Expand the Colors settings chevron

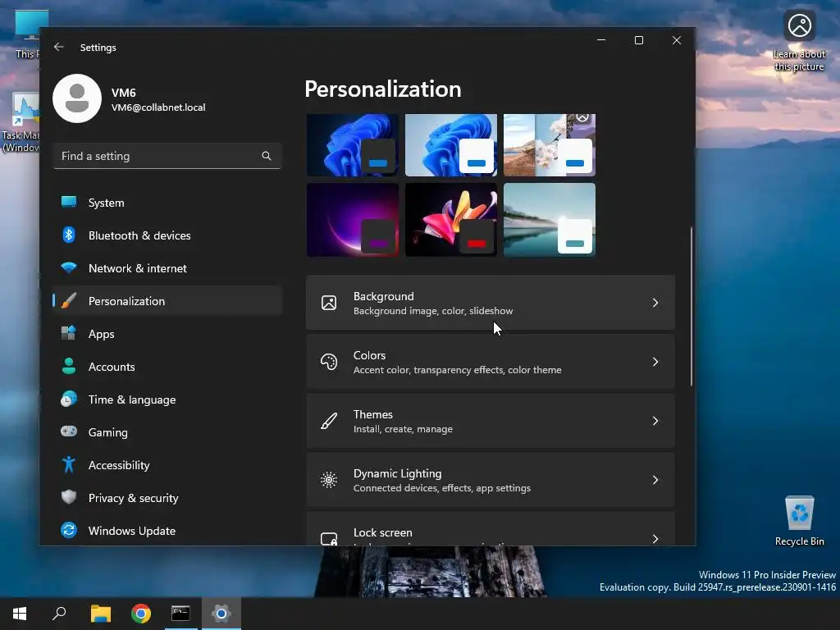pos(655,362)
